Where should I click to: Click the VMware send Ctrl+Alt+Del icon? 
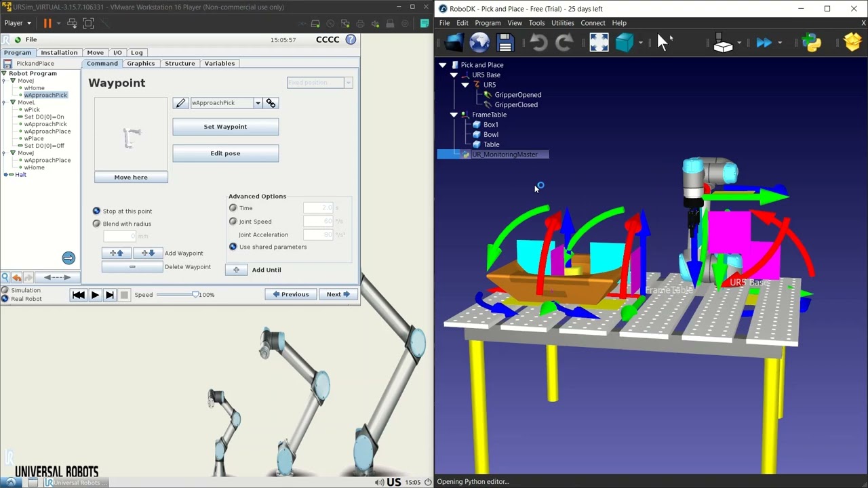[x=72, y=23]
